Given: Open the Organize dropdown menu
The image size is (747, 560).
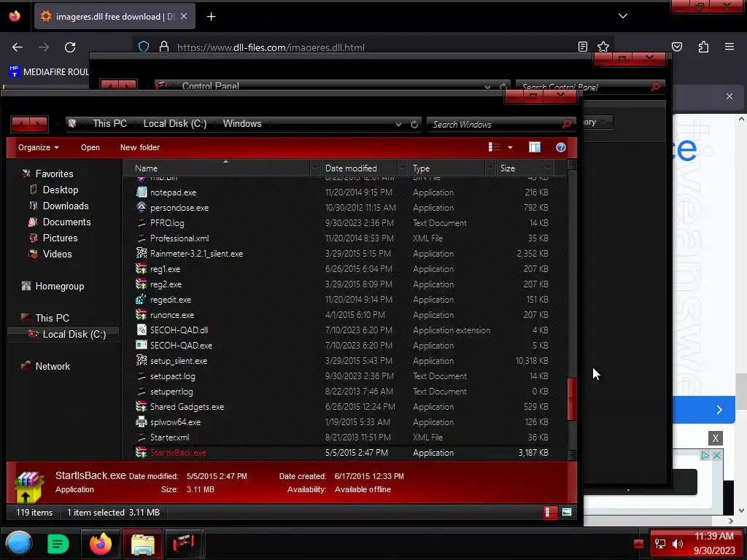Looking at the screenshot, I should (x=38, y=147).
